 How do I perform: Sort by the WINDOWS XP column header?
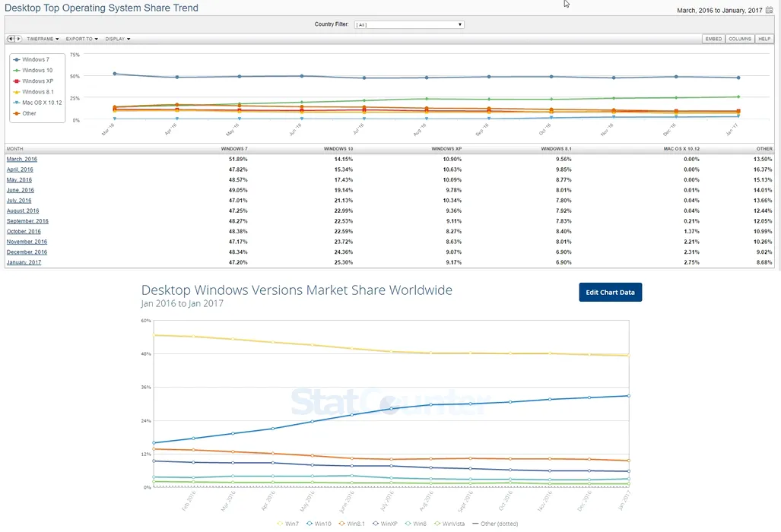[446, 149]
